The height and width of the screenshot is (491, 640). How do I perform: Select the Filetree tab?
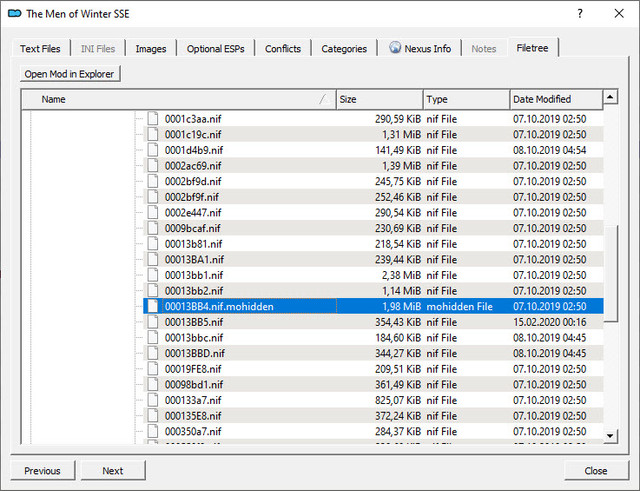tap(532, 48)
